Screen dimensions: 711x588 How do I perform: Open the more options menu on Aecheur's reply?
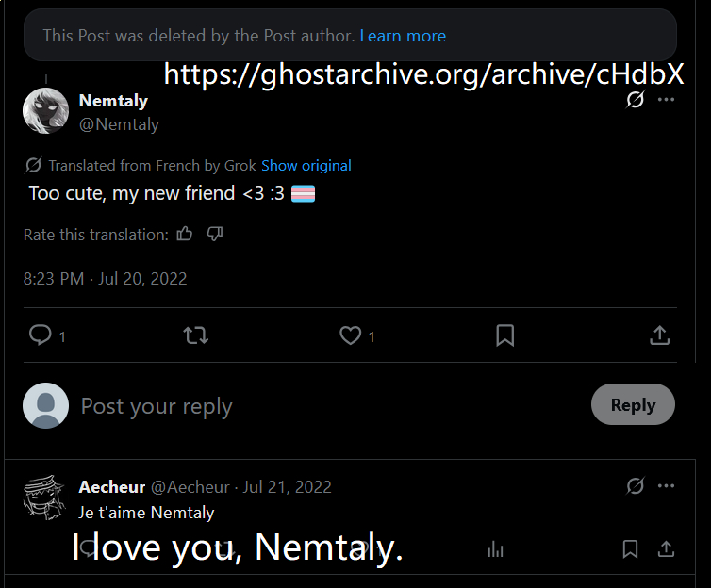666,486
